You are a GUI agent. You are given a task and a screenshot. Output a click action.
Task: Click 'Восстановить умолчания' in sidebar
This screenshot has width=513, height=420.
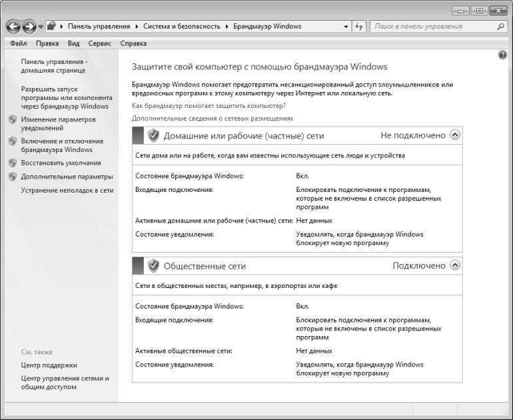[61, 163]
